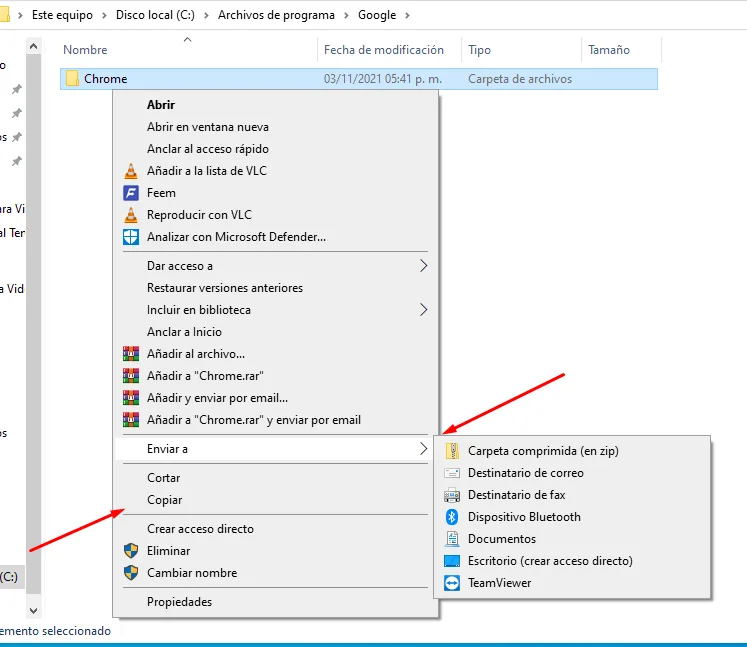
Task: Open dropdown chevron after Disco local (C:)
Action: (x=206, y=15)
